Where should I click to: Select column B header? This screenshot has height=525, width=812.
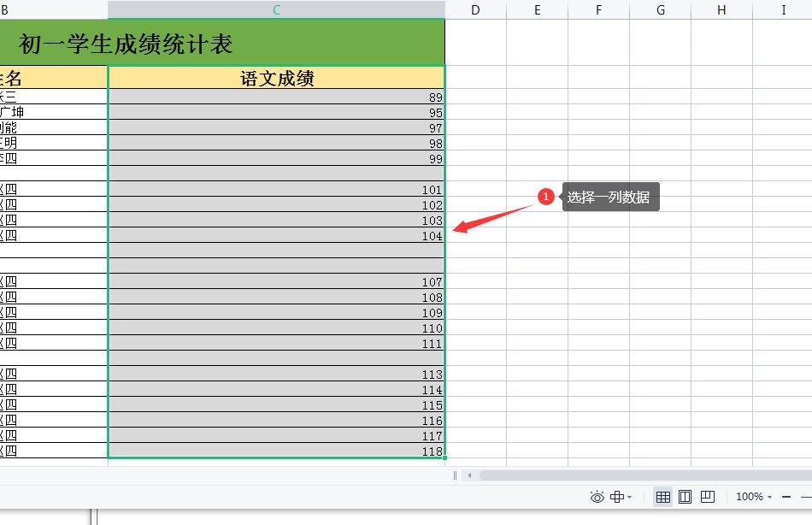tap(54, 10)
